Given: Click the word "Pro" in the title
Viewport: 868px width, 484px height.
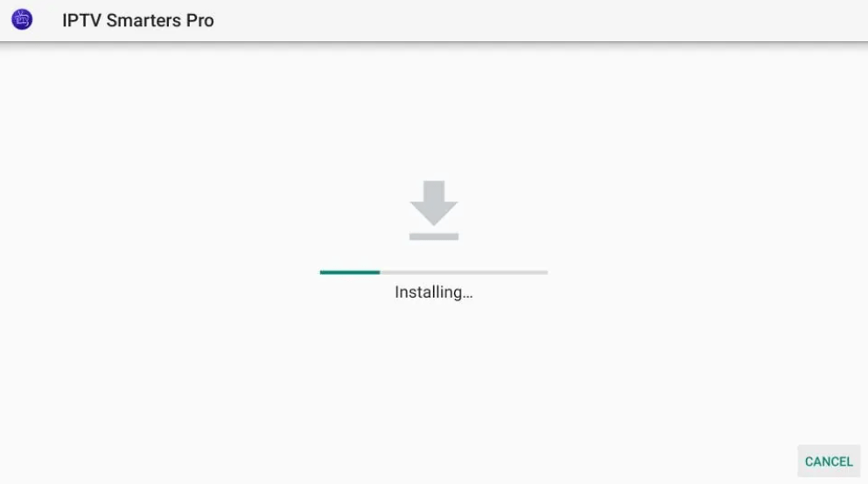Looking at the screenshot, I should point(199,20).
